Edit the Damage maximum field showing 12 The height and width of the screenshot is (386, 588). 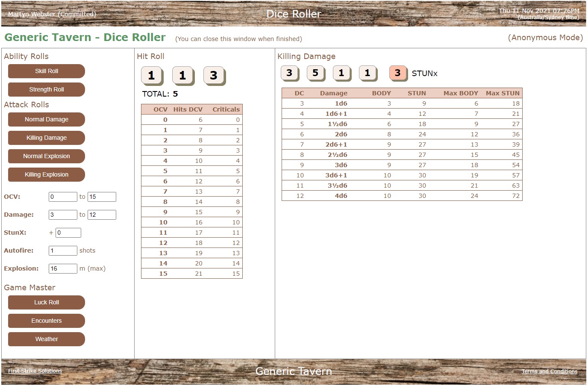click(x=102, y=215)
